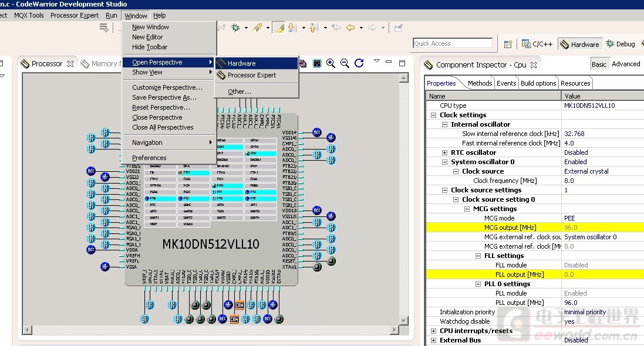Open the Processor Expert menu
This screenshot has height=346, width=644.
click(75, 16)
